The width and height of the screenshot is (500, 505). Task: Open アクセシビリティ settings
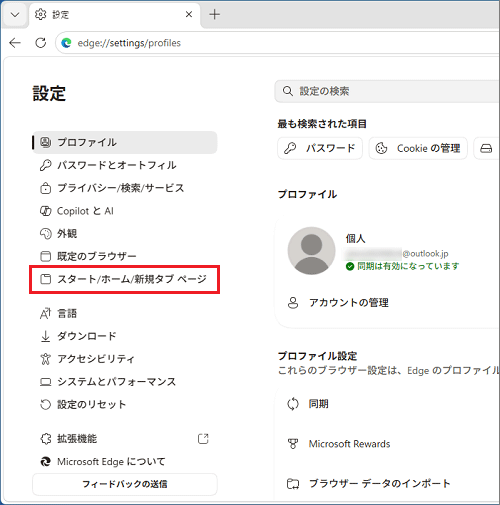[x=125, y=359]
